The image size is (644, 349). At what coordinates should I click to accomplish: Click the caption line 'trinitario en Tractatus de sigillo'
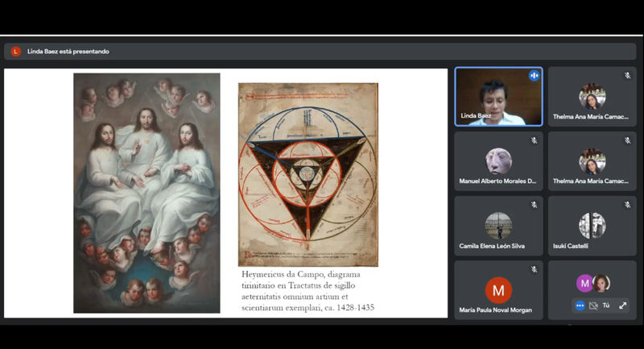click(x=298, y=285)
